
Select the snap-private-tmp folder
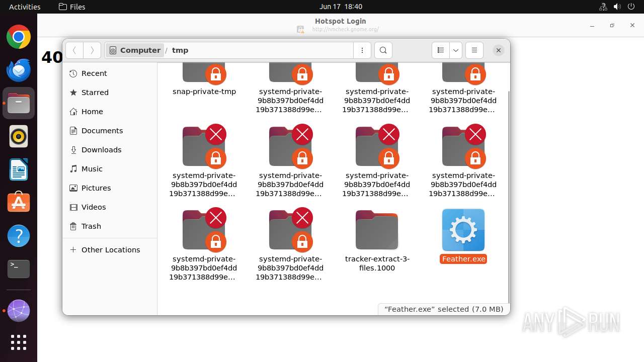click(x=204, y=73)
